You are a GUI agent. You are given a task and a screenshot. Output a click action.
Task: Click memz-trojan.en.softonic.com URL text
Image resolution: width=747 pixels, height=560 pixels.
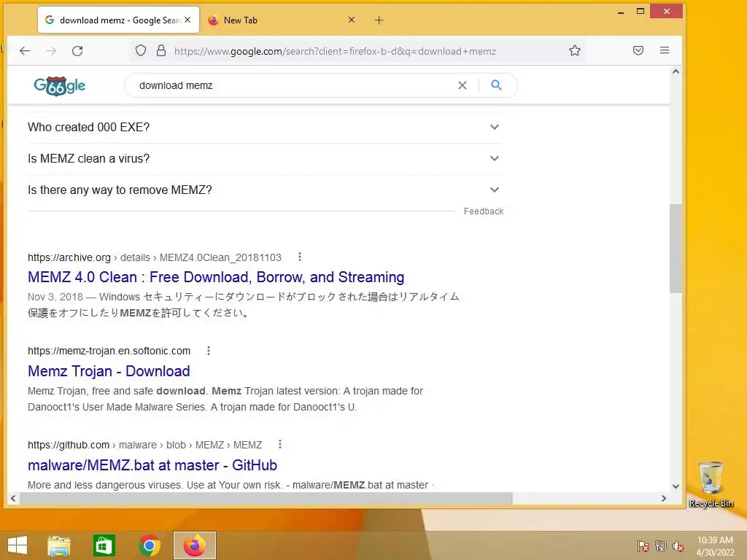click(x=109, y=351)
